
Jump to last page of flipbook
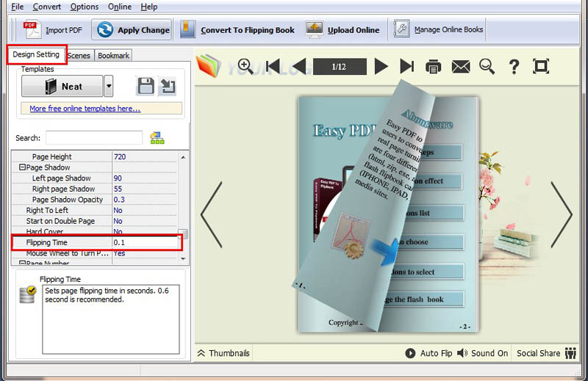coord(407,66)
